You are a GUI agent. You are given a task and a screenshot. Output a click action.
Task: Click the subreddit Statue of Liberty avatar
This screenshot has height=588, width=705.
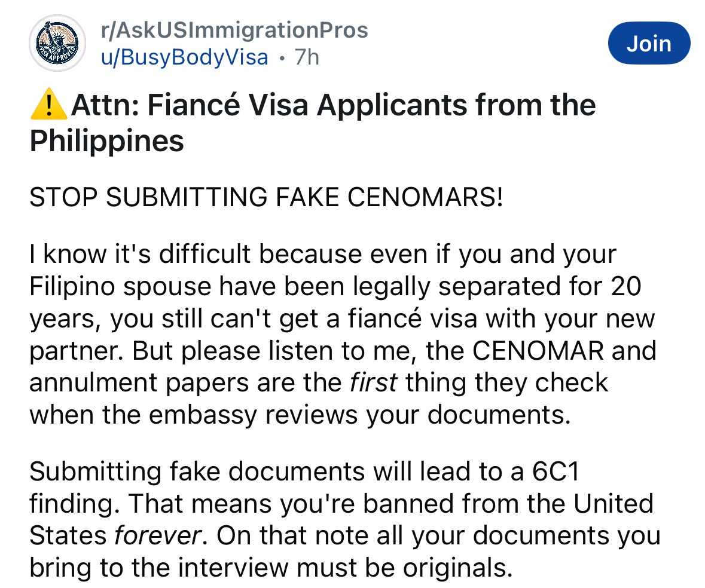coord(58,44)
